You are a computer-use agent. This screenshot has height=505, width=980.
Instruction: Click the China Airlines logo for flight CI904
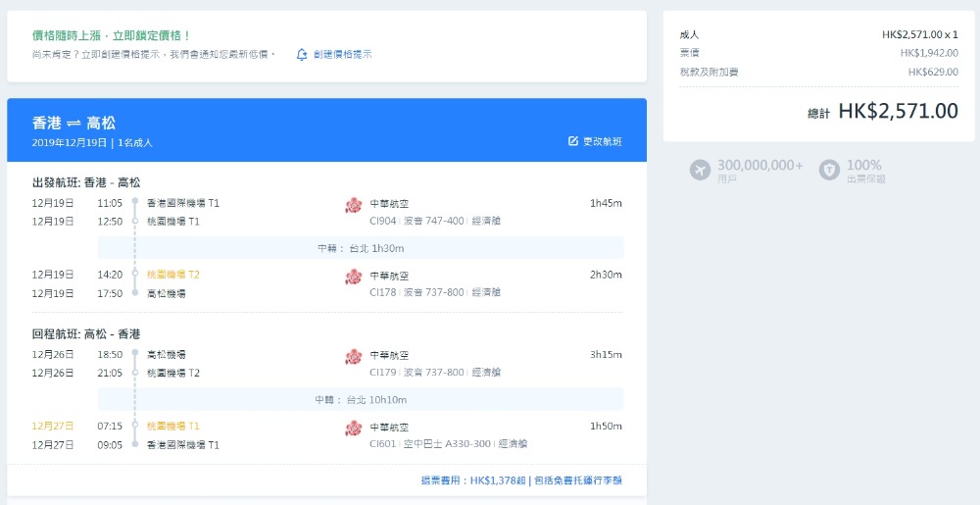pos(354,205)
